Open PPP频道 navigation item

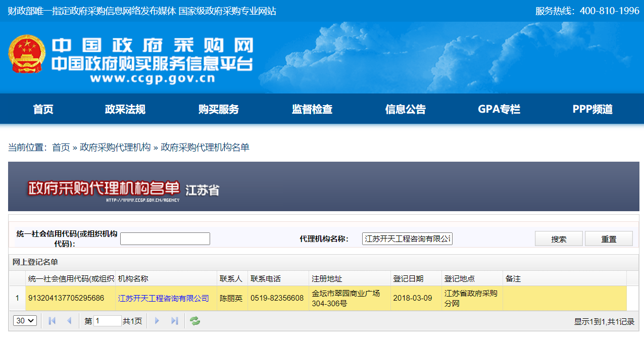click(x=592, y=109)
